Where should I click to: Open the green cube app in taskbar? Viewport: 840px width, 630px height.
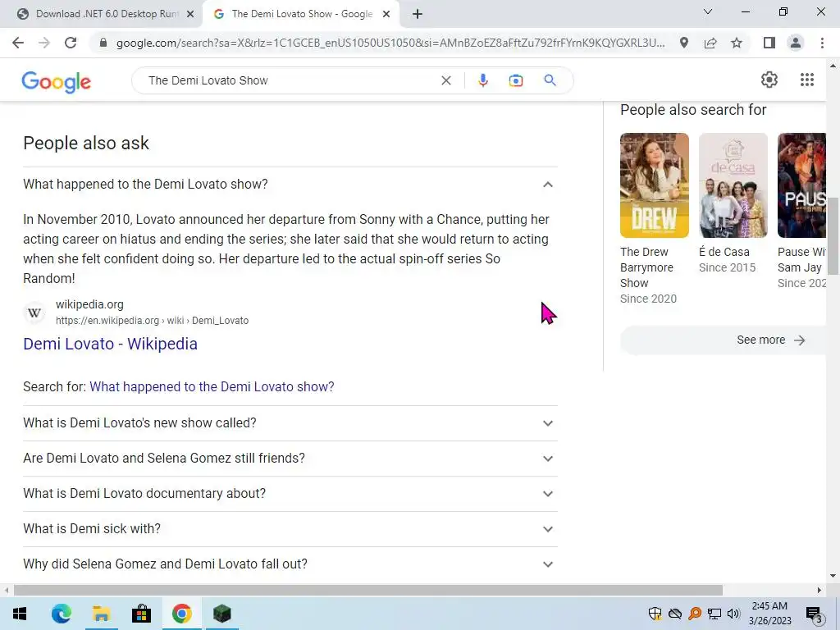[x=221, y=614]
